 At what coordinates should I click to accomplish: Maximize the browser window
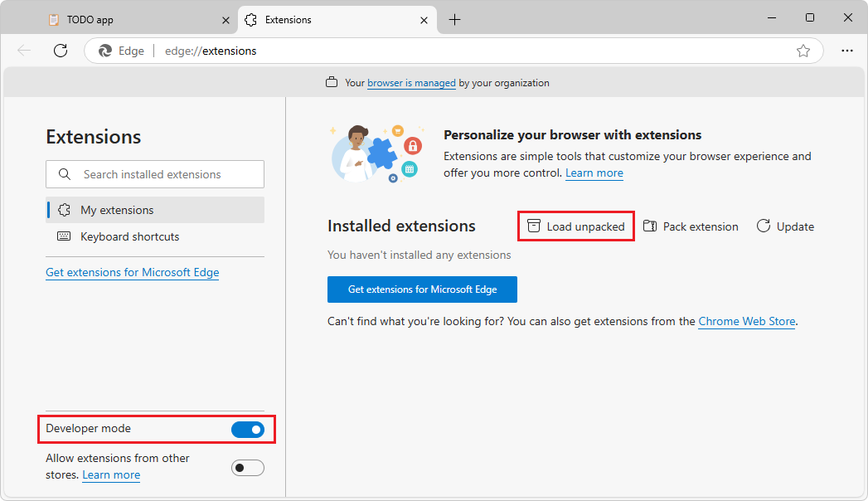click(x=810, y=18)
